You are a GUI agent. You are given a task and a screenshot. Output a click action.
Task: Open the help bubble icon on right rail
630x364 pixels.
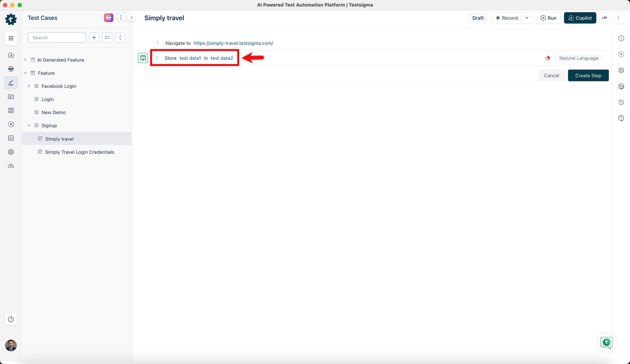click(621, 118)
